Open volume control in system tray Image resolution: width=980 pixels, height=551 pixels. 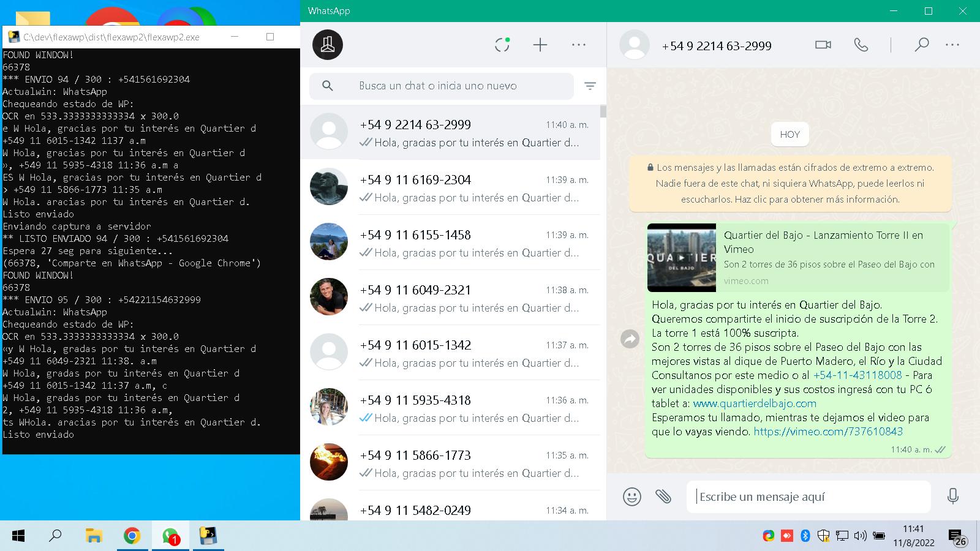pyautogui.click(x=861, y=536)
